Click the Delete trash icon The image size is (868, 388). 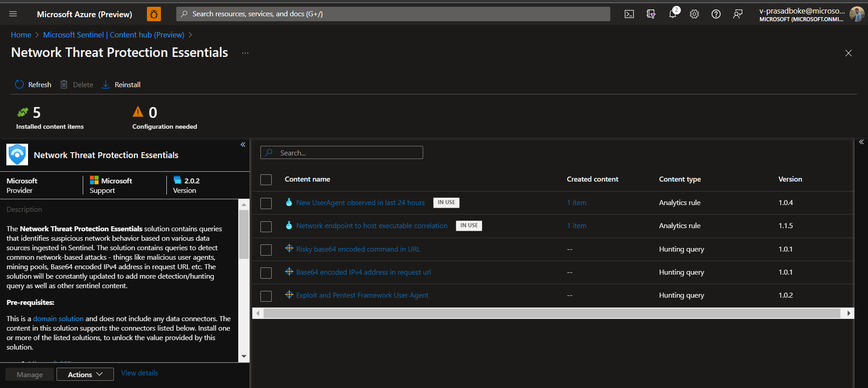pyautogui.click(x=64, y=84)
